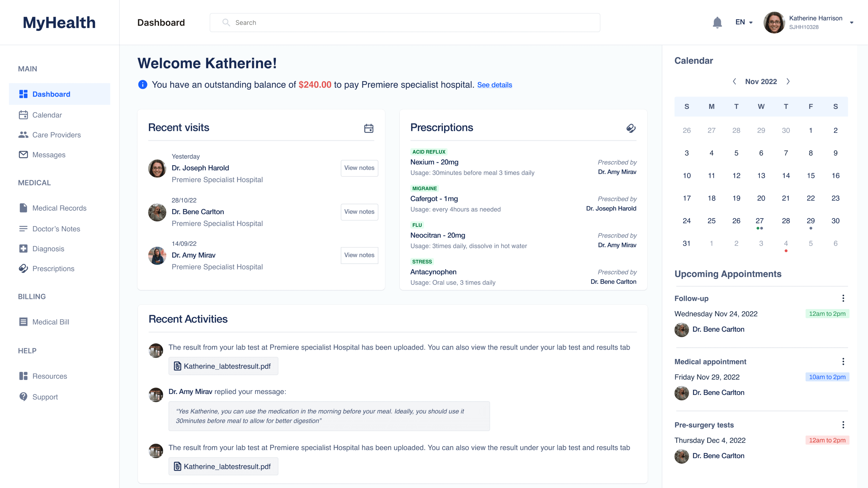
Task: Click the Medical Bill receipt icon
Action: (23, 322)
